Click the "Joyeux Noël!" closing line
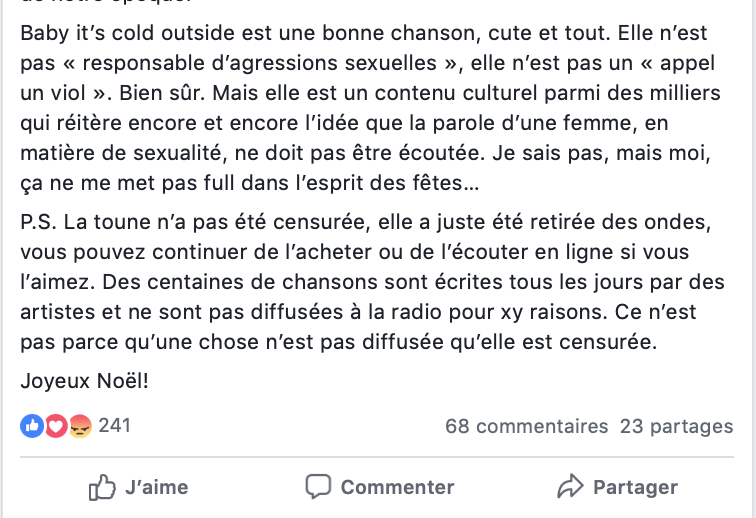Screen dimensions: 756x518 84,381
